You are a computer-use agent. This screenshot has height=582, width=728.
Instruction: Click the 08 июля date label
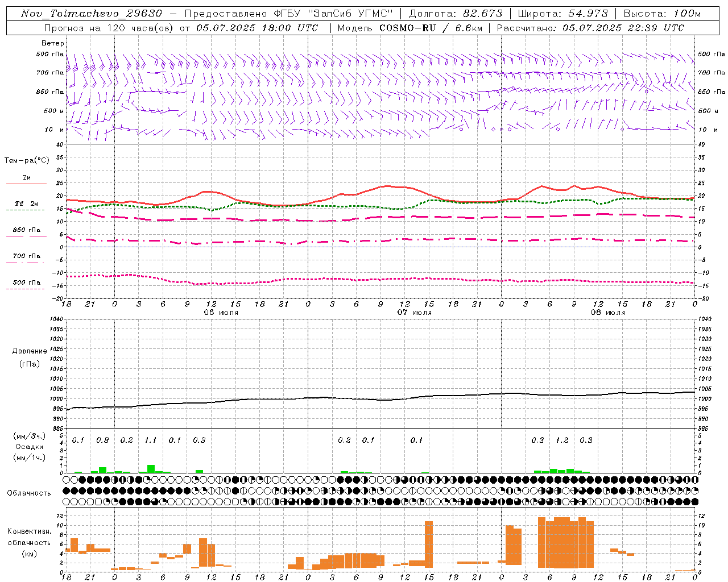point(608,312)
